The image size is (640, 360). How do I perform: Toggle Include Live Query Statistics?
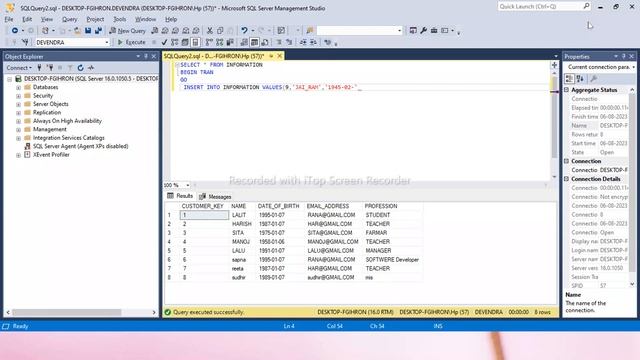tap(220, 42)
